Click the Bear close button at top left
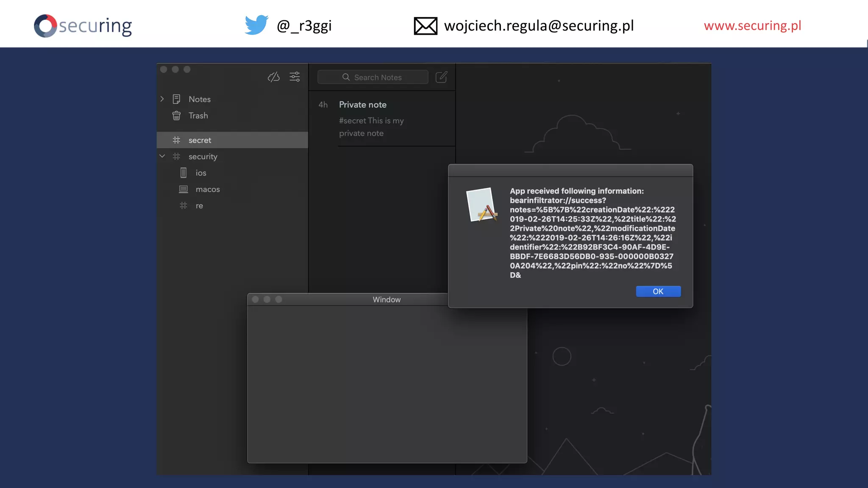This screenshot has height=488, width=868. [x=164, y=69]
